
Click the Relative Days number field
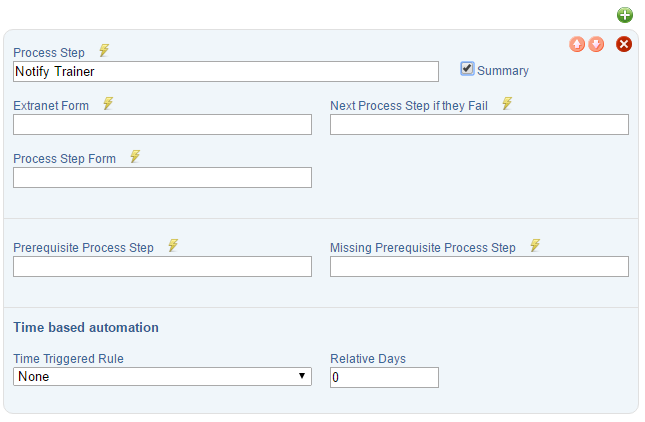pyautogui.click(x=384, y=377)
